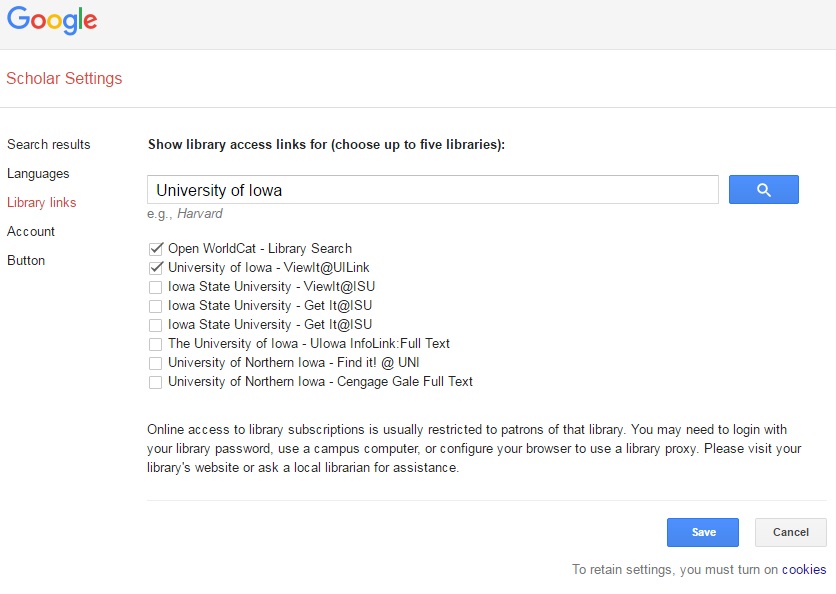
Task: Save the library settings
Action: [x=703, y=532]
